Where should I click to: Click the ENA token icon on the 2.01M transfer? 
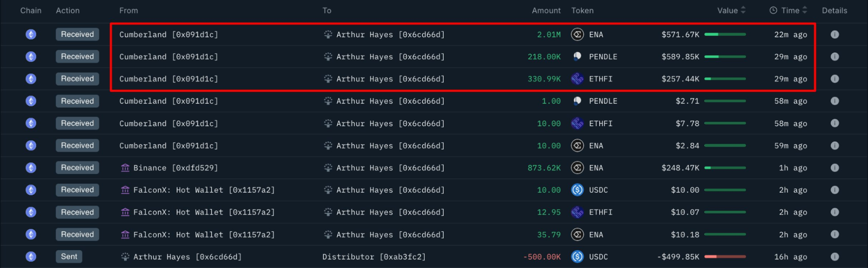577,34
